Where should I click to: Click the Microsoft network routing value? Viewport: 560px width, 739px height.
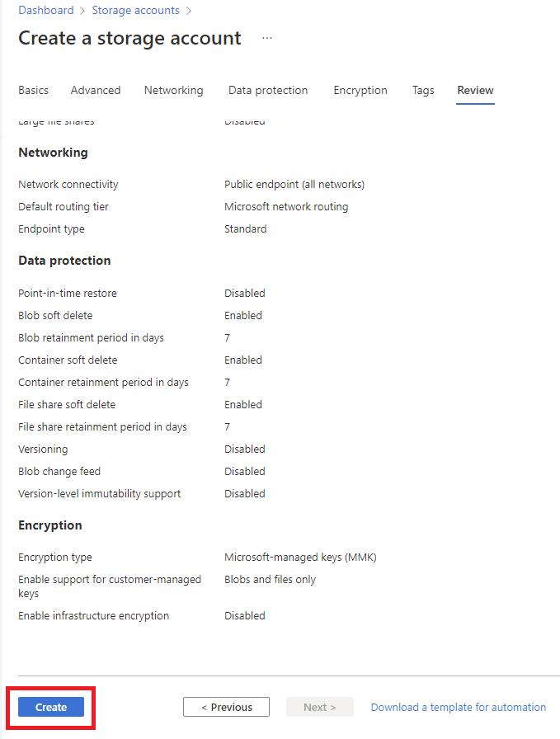coord(286,207)
